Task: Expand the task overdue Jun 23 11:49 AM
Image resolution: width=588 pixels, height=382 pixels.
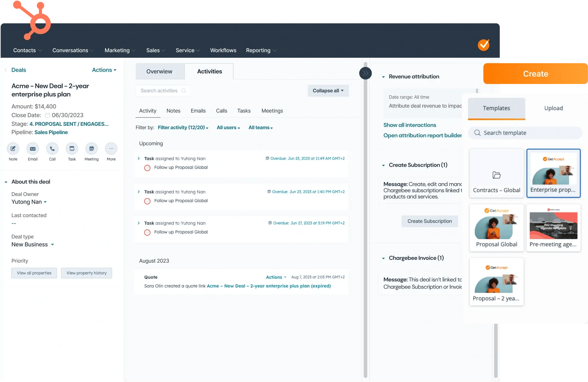Action: tap(139, 158)
